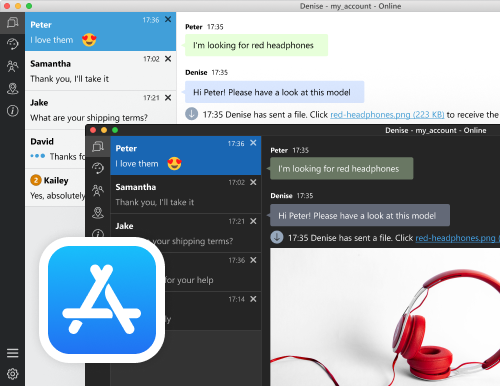
Task: Close Samantha chat in dark window
Action: click(253, 182)
